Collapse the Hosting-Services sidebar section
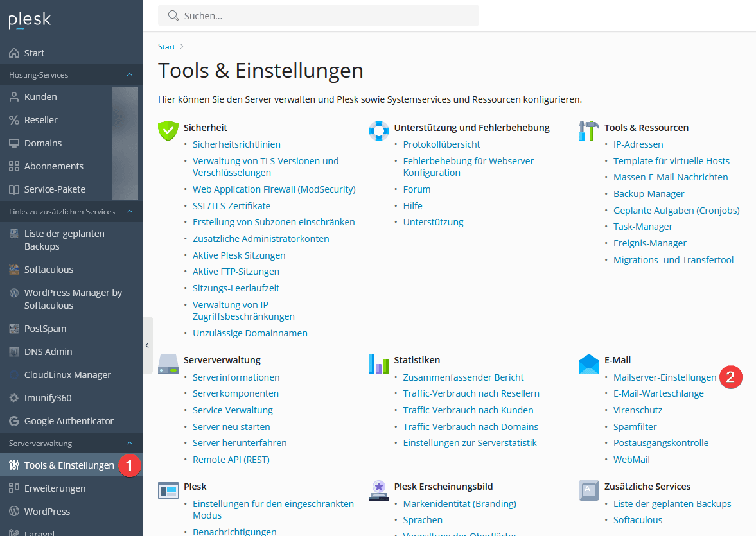Viewport: 756px width, 536px height. [130, 75]
